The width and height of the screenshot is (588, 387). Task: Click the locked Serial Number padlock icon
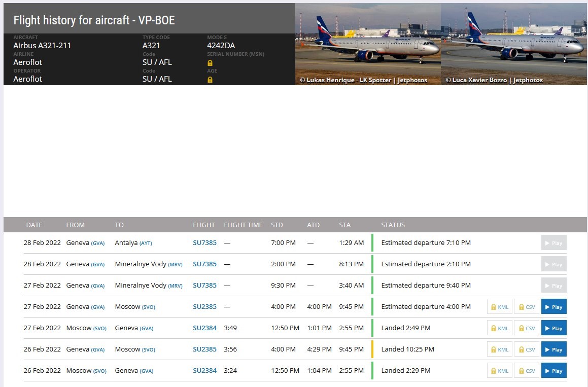tap(210, 63)
